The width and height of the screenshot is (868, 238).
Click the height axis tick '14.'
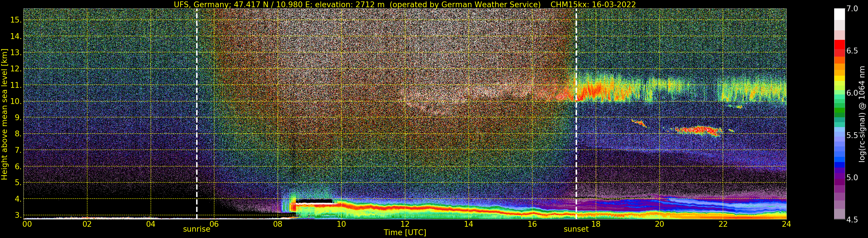(16, 36)
